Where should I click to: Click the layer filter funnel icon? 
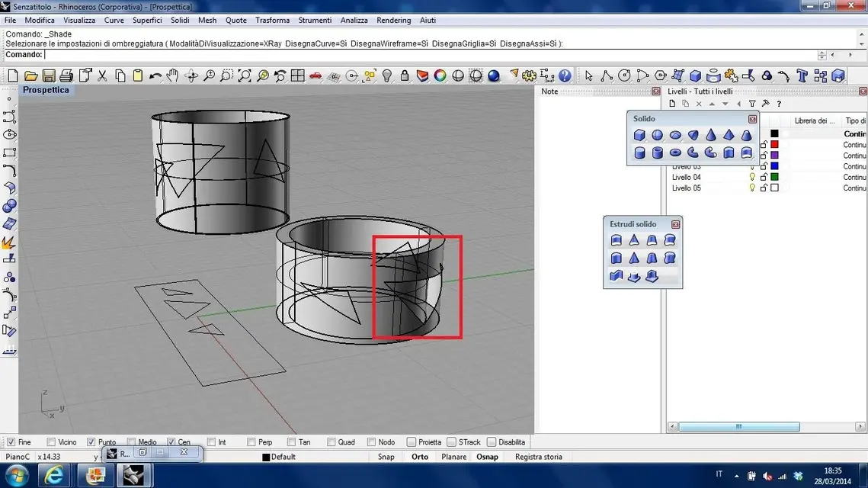[752, 104]
